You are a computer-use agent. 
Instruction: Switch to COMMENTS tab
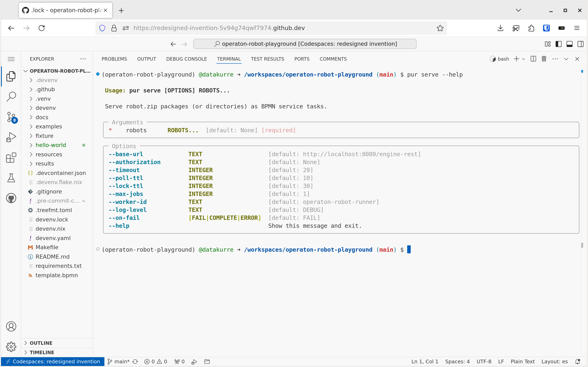[x=333, y=59]
